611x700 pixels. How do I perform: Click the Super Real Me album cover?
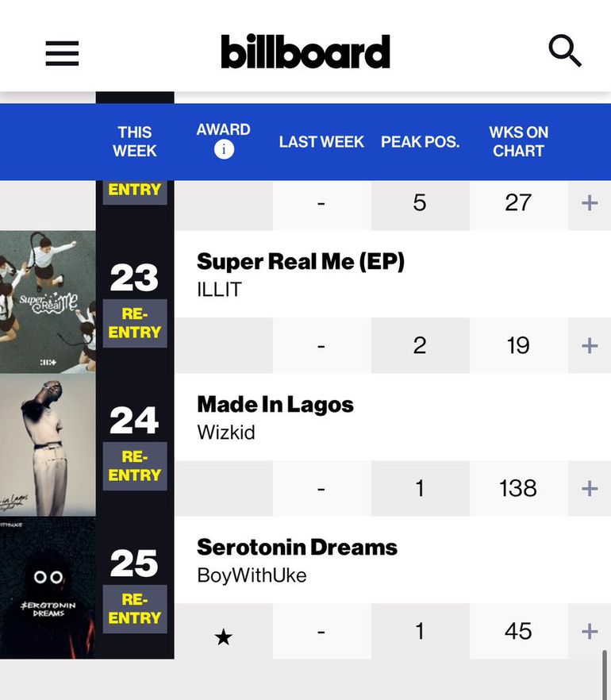click(x=48, y=302)
